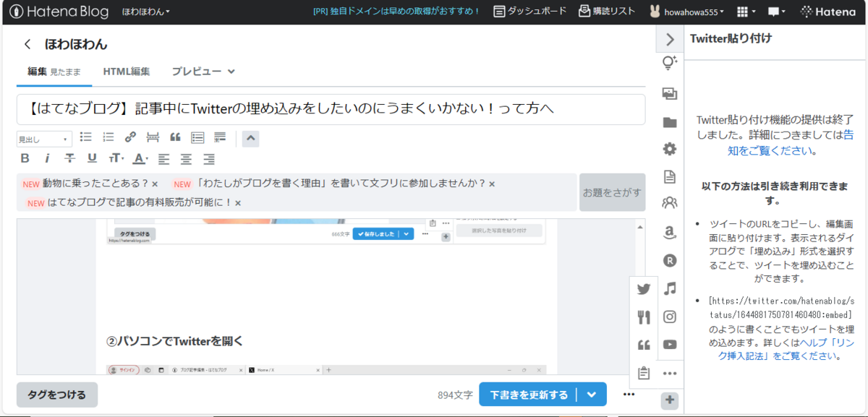
Task: Click 下書きを更新する button
Action: (x=529, y=395)
